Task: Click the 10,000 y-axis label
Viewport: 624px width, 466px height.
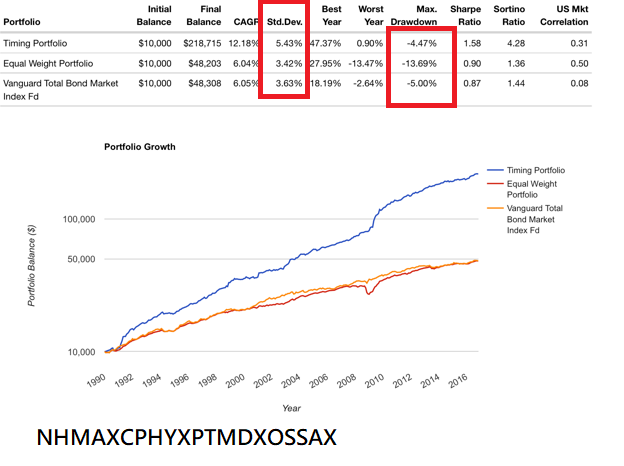Action: pyautogui.click(x=82, y=352)
